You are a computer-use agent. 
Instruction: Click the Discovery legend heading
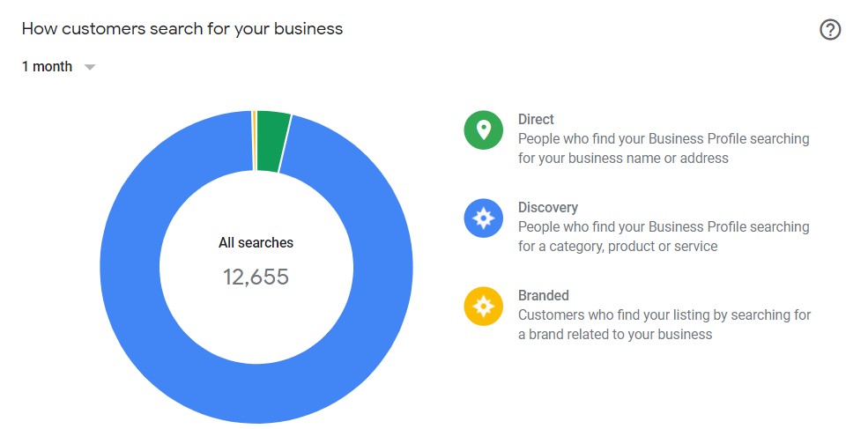click(x=547, y=208)
